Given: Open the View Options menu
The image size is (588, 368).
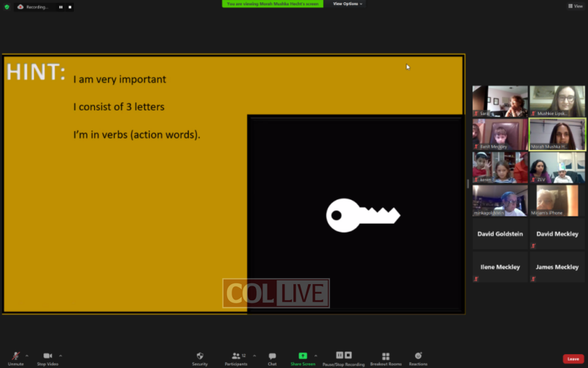Looking at the screenshot, I should coord(347,4).
